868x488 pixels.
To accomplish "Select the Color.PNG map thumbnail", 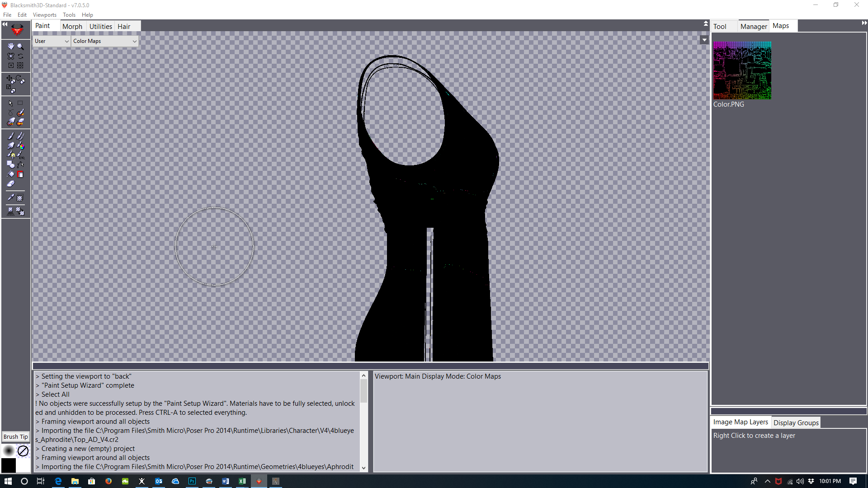I will click(742, 70).
